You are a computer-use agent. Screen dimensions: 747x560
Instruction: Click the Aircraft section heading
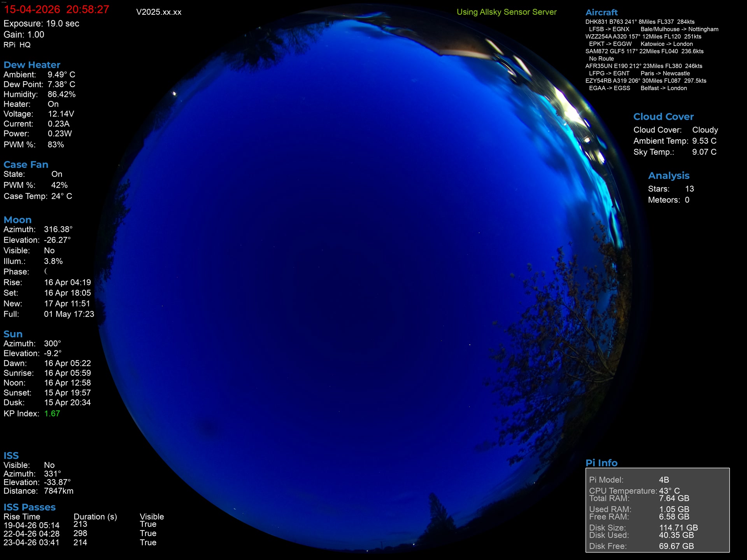tap(601, 12)
